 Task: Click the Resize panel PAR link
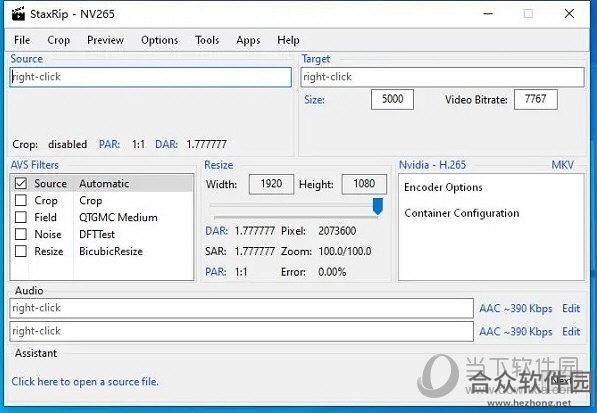(215, 272)
